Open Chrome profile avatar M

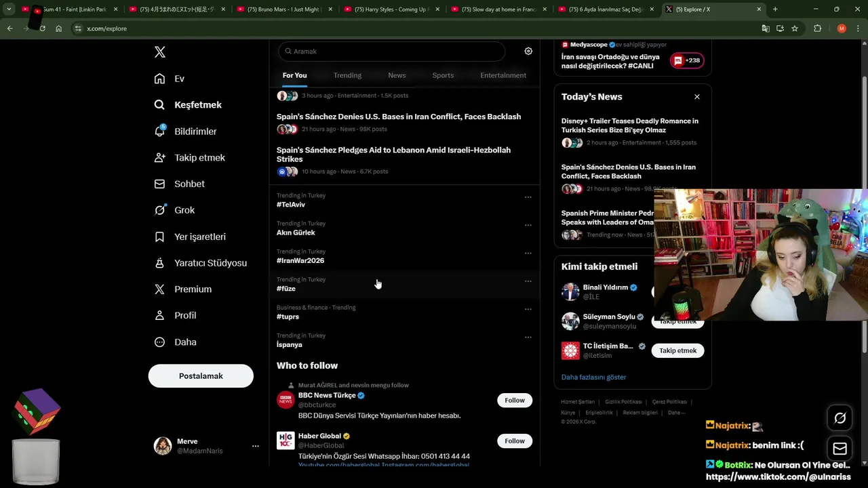842,28
